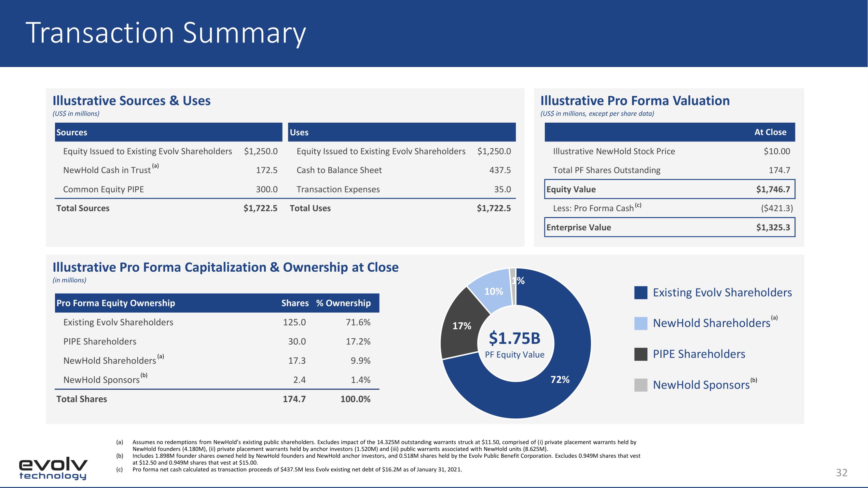Click the 9.9% ownership value

coord(361,360)
